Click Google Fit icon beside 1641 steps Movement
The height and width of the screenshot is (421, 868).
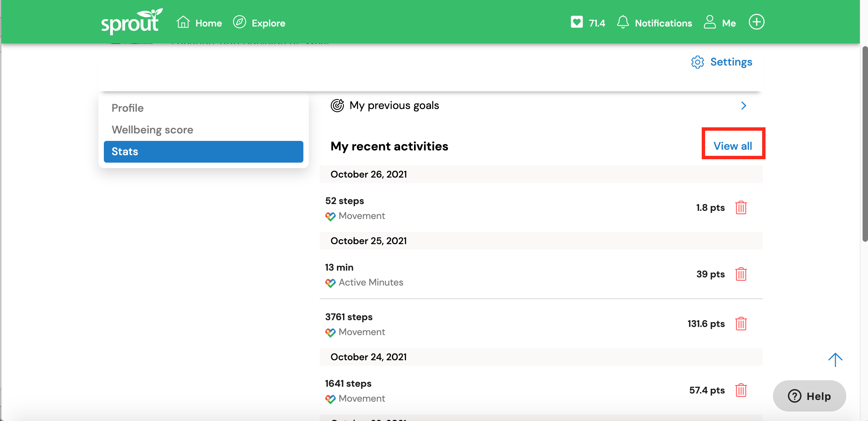tap(330, 399)
